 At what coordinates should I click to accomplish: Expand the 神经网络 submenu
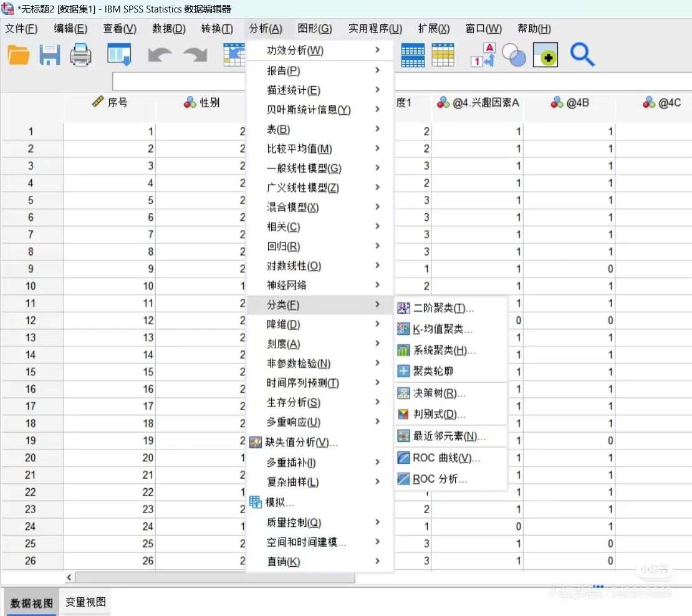tap(320, 285)
